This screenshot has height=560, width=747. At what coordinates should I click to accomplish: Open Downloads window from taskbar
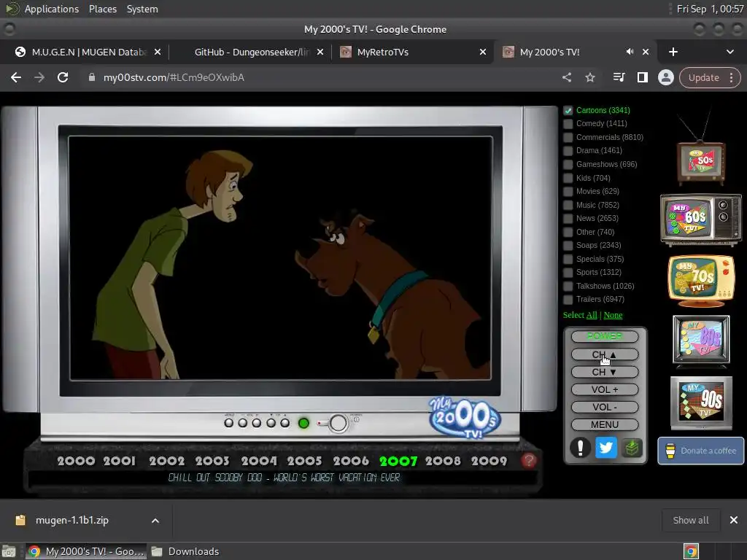[186, 551]
